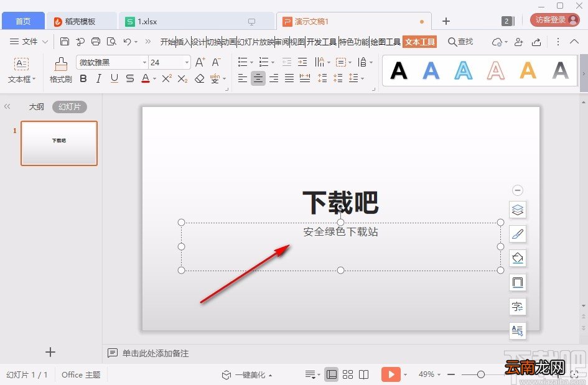This screenshot has width=588, height=385.
Task: Click brush style icon in floating sidebar
Action: [x=518, y=234]
